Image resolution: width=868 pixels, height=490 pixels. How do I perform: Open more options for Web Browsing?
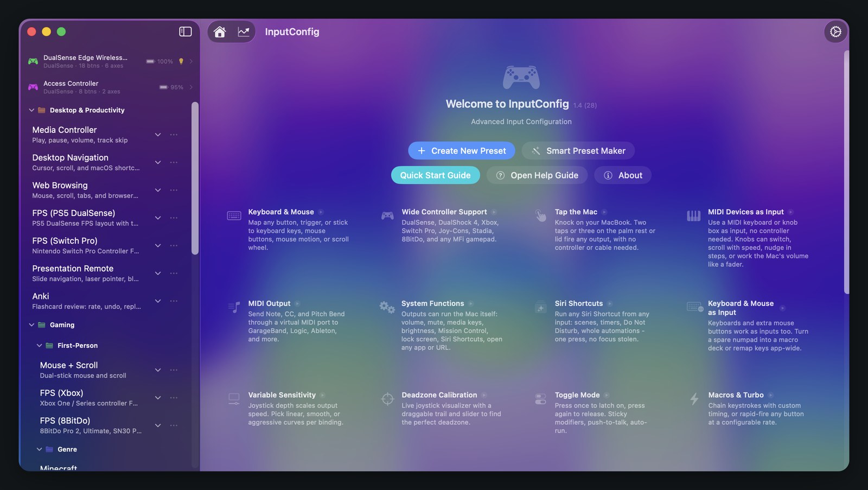pos(174,190)
